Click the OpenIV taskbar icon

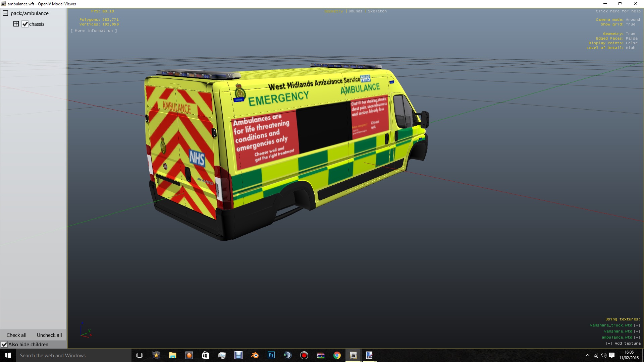coord(353,355)
